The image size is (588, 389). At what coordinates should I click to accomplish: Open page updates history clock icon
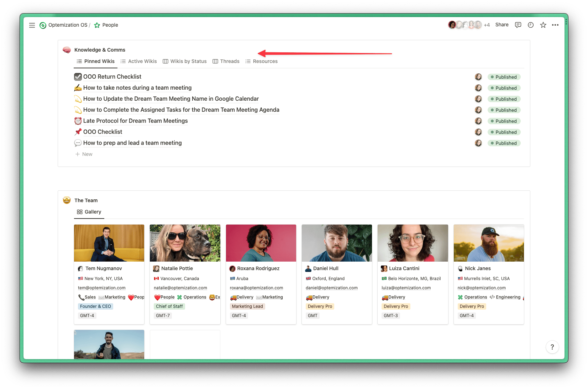pos(531,25)
